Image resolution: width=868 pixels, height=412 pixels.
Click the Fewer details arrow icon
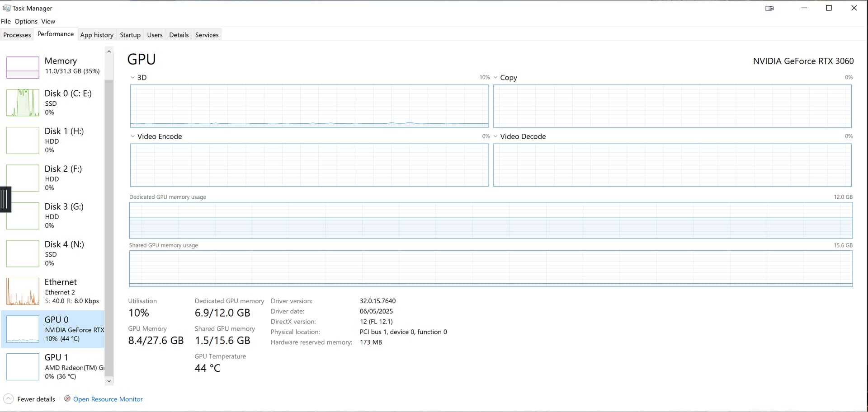point(8,399)
